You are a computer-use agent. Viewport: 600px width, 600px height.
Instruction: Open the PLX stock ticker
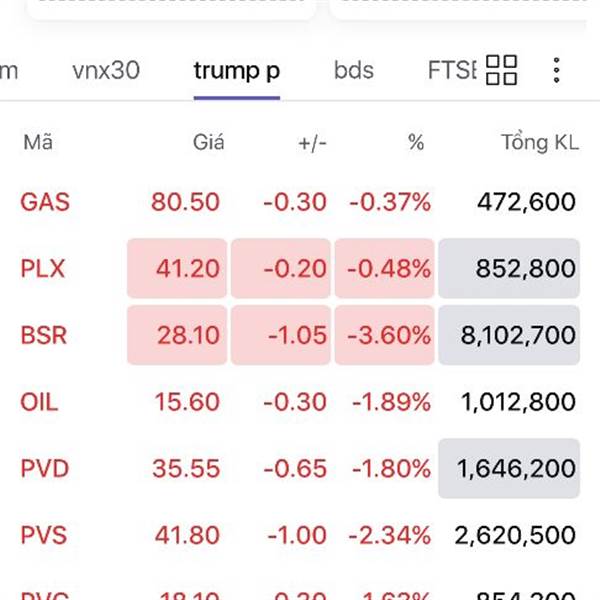click(42, 268)
